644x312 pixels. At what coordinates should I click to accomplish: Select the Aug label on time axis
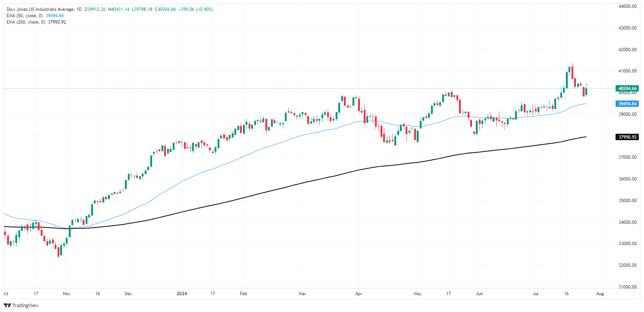[x=600, y=294]
